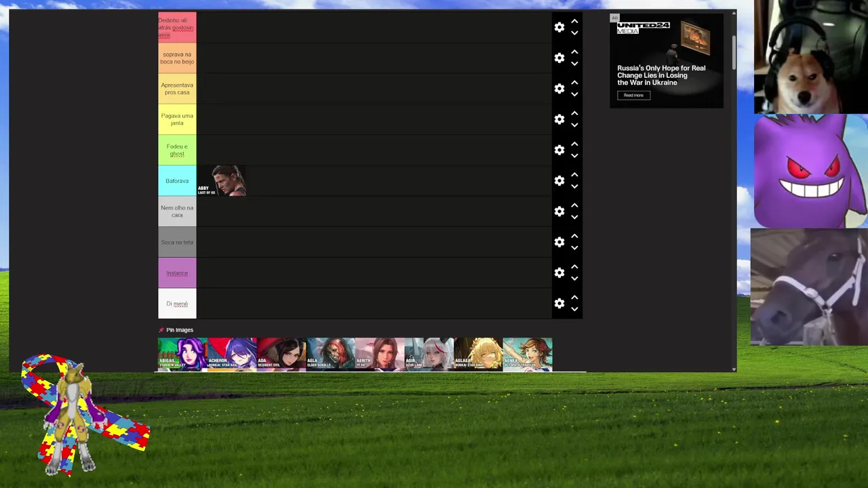Move the Nem olho na cara row up
Viewport: 868px width, 488px height.
coord(574,205)
